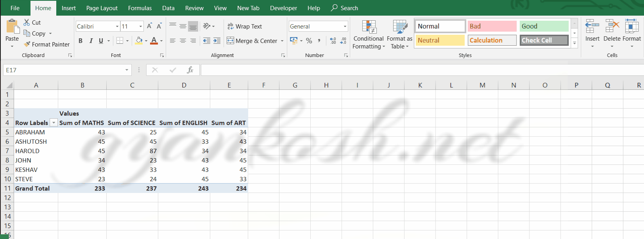Decrease font size with the smaller A
Image resolution: width=644 pixels, height=239 pixels.
click(x=159, y=26)
